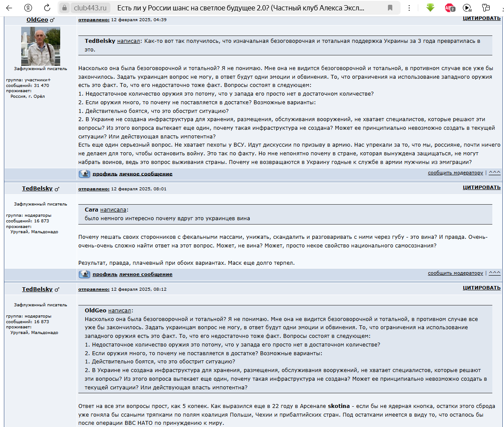Report OldGeo's post via сообщить модератору

(455, 173)
